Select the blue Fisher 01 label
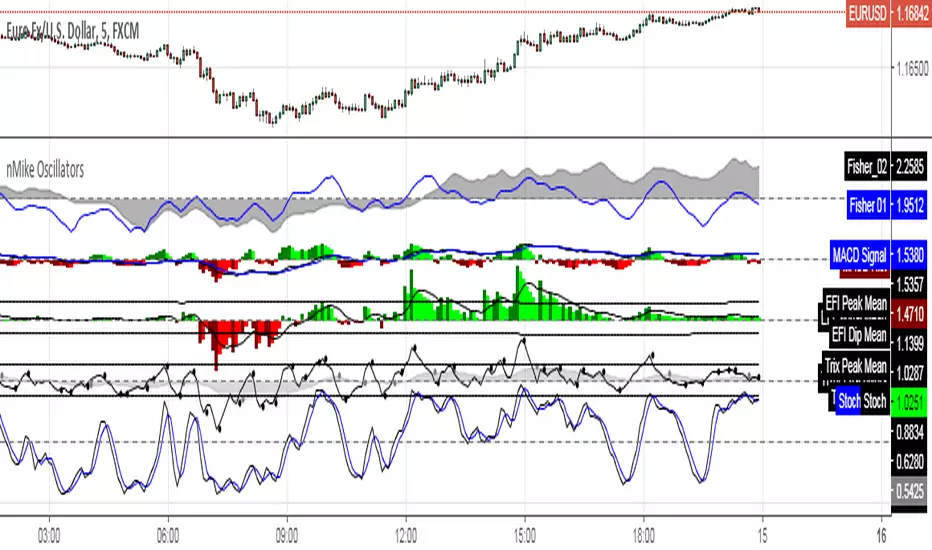Screen dimensions: 932x550 tap(868, 206)
